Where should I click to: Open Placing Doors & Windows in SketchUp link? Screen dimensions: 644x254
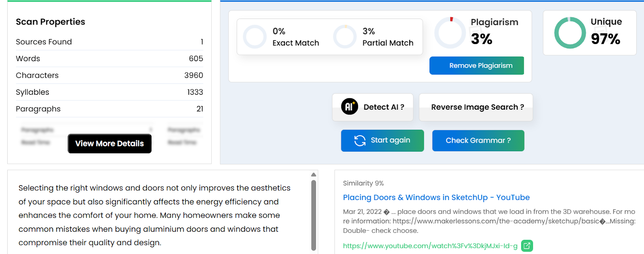[436, 197]
